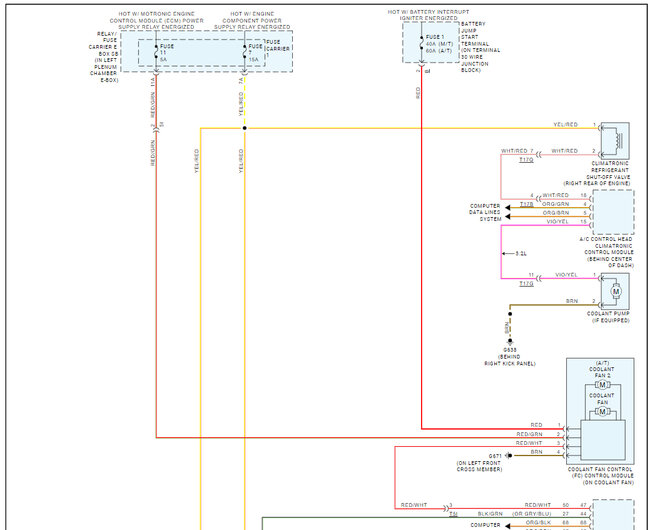Click 'HOT W/ ENGINE COMPONENT POWER' header
Image resolution: width=650 pixels, height=530 pixels.
[x=252, y=20]
